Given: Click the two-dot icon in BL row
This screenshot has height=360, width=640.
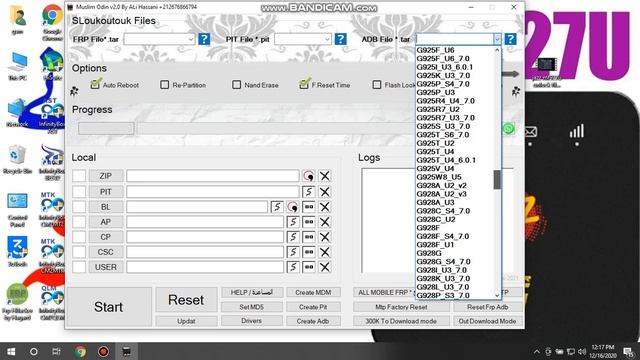Looking at the screenshot, I should pos(309,207).
